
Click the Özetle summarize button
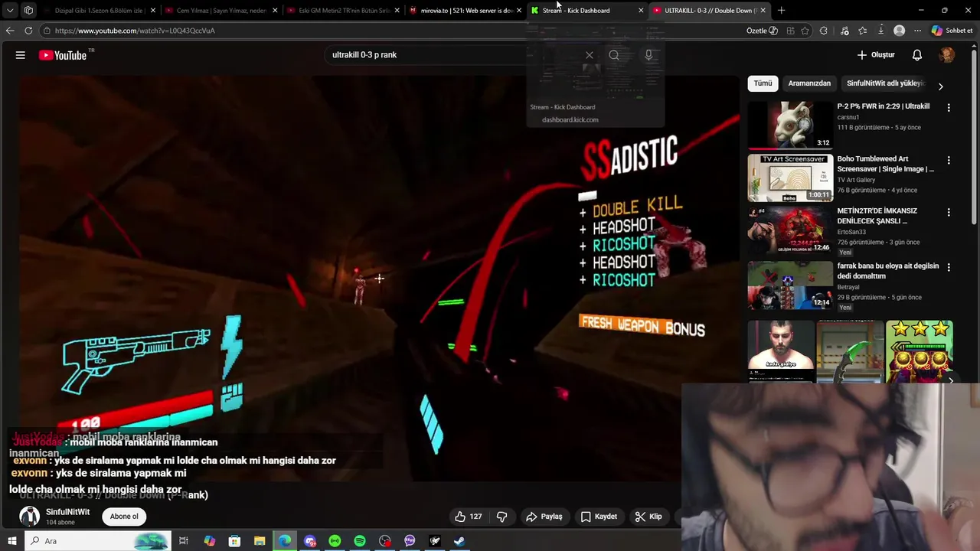pyautogui.click(x=762, y=31)
